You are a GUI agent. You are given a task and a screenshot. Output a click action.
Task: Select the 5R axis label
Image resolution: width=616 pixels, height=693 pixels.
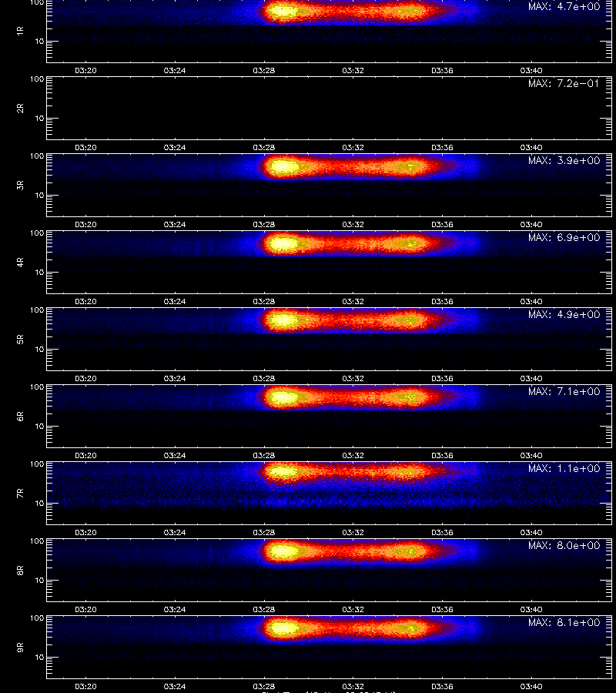[x=20, y=340]
